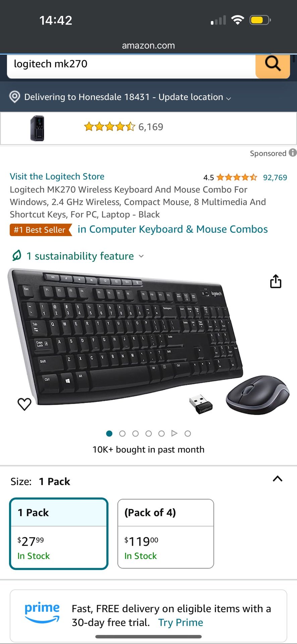Expand the 1 sustainability feature dropdown
This screenshot has height=644, width=297.
[85, 256]
